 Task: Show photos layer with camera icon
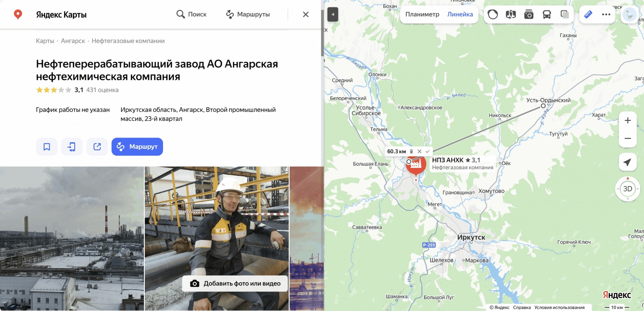coord(529,14)
